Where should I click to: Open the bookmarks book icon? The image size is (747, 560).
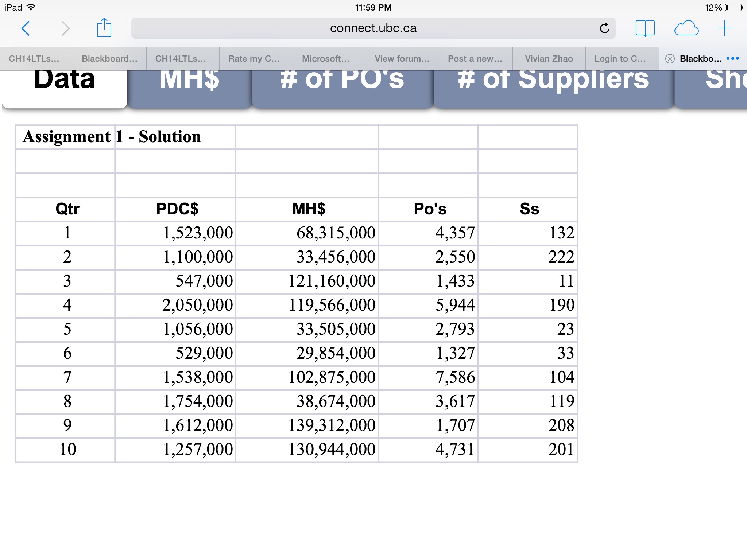(645, 28)
